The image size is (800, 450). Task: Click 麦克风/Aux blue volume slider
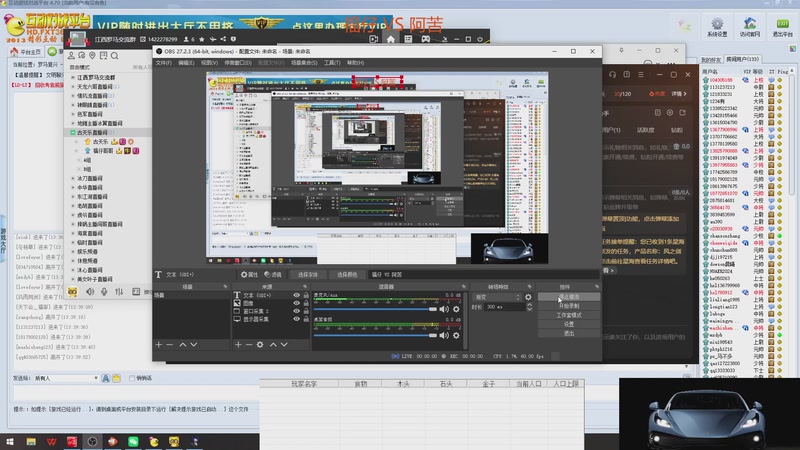(x=376, y=309)
